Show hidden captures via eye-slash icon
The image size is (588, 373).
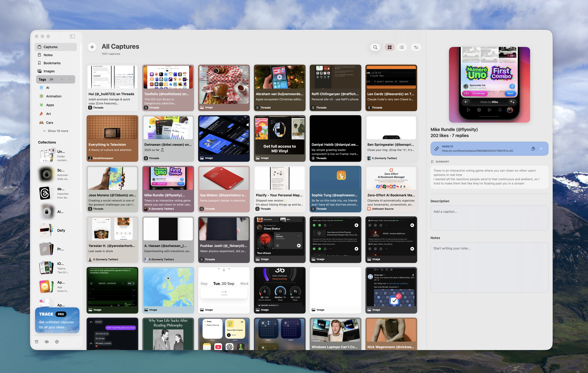(x=47, y=342)
